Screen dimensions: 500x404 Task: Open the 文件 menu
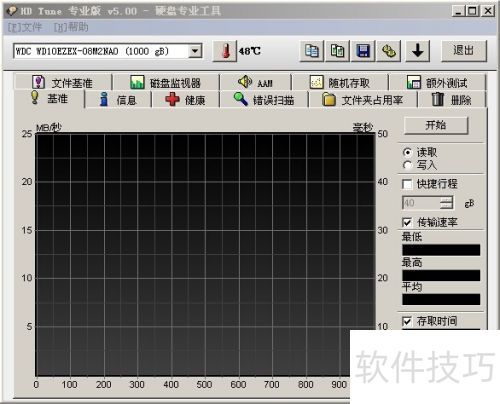click(x=25, y=27)
